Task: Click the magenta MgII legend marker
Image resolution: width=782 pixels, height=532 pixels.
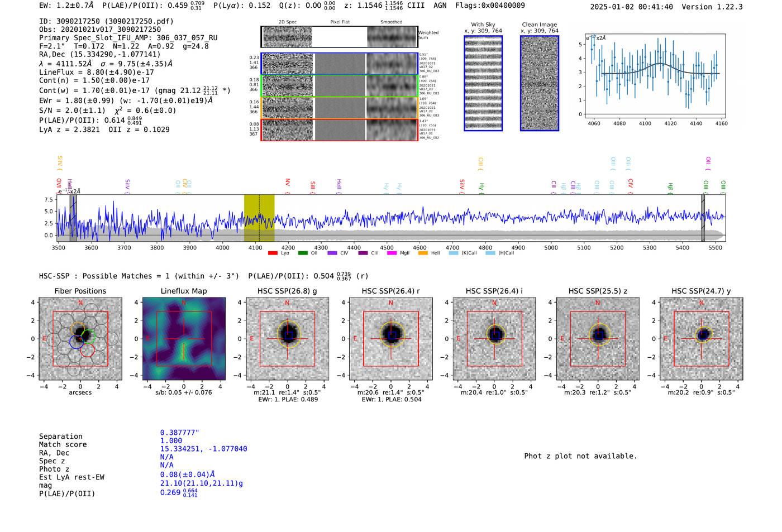Action: point(392,253)
